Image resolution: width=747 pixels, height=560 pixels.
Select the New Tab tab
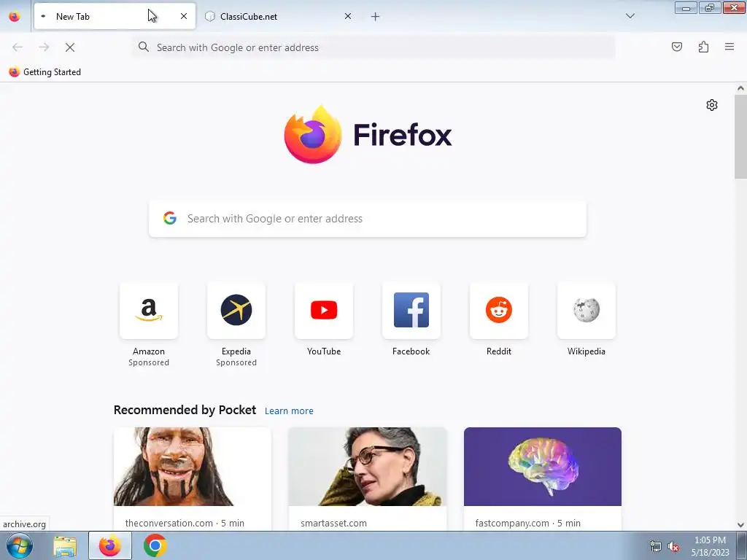click(x=115, y=16)
